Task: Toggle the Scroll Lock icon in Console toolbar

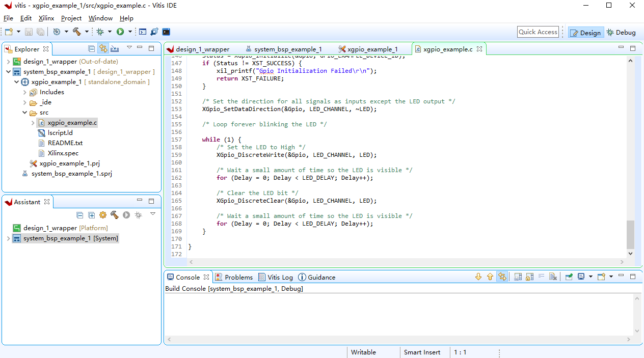Action: point(530,277)
